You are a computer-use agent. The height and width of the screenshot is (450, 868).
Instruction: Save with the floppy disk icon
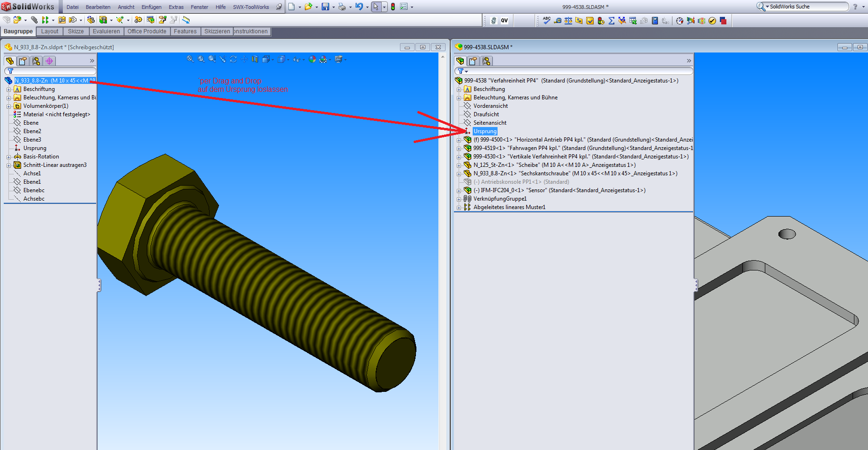point(325,7)
